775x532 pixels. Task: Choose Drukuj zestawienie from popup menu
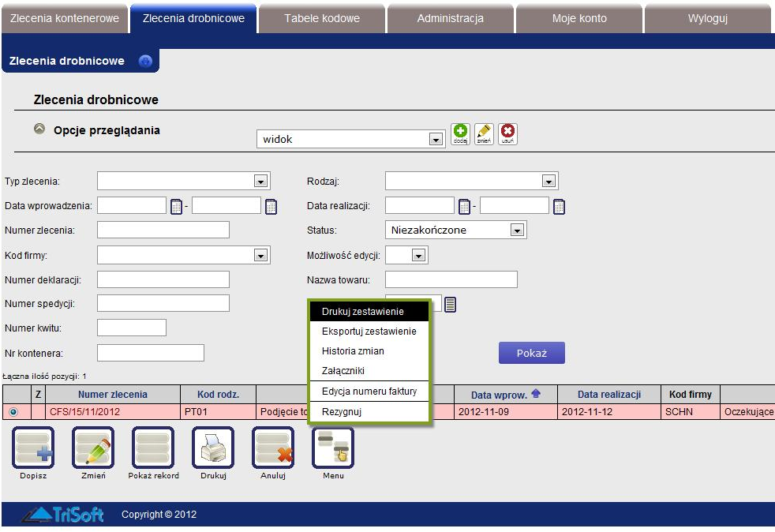click(x=369, y=312)
